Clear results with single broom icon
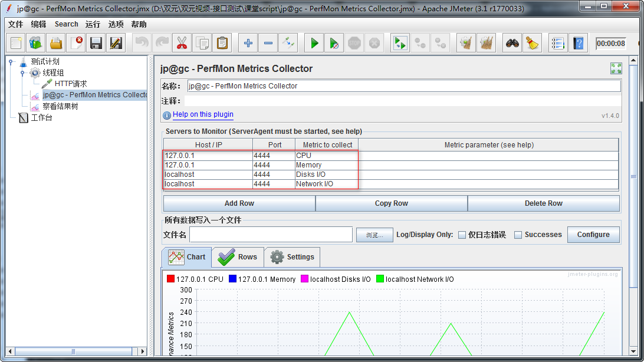The width and height of the screenshot is (644, 362). click(x=466, y=43)
